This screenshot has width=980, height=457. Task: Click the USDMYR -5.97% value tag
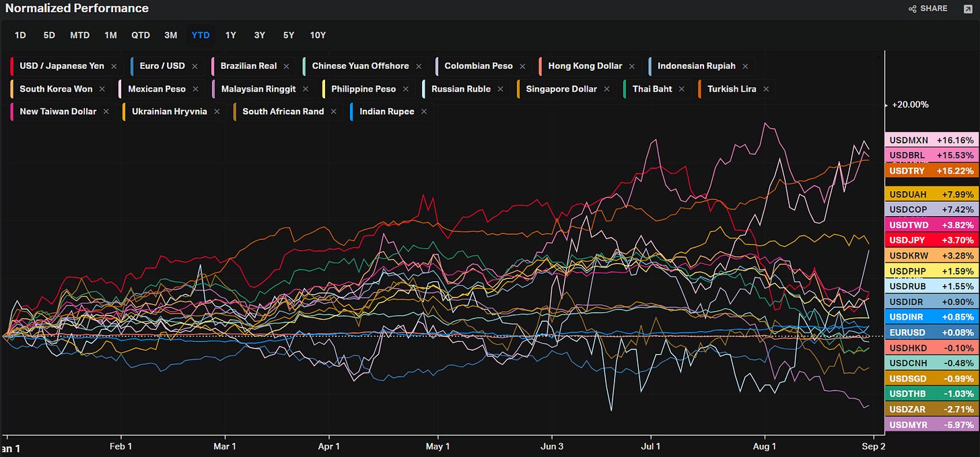point(932,425)
